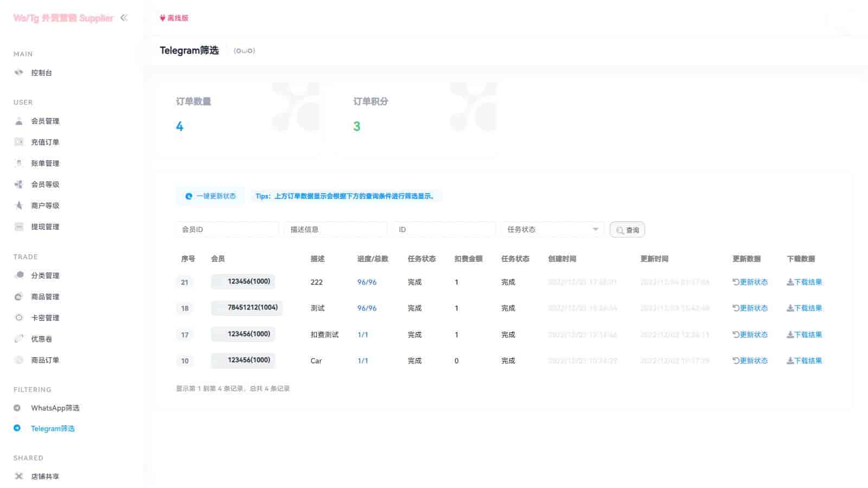Focus the 会员ID input field
The width and height of the screenshot is (868, 488).
(227, 229)
